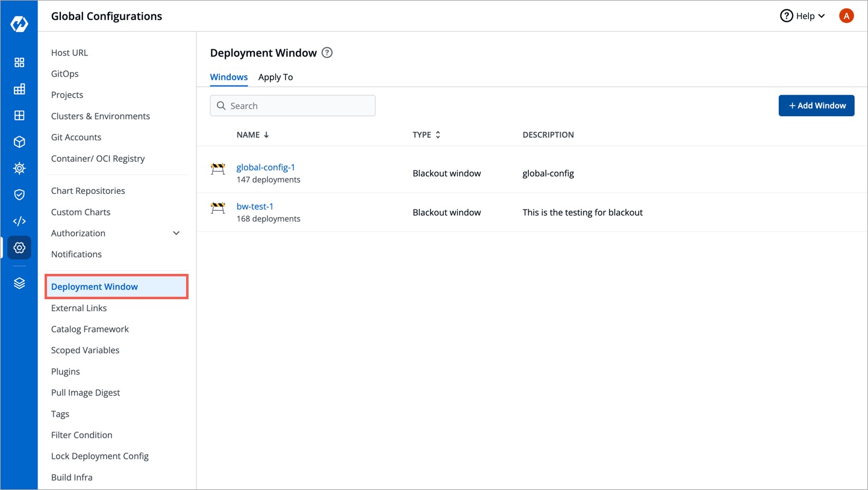Open the Help dropdown menu
868x490 pixels.
[802, 16]
